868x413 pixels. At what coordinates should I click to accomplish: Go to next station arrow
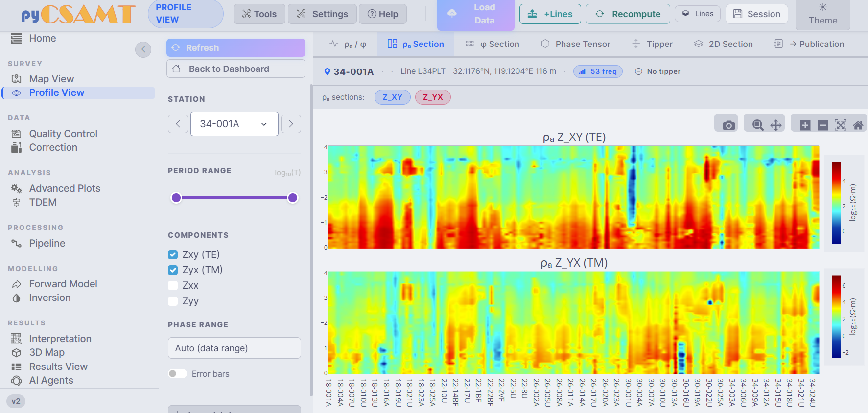[291, 124]
